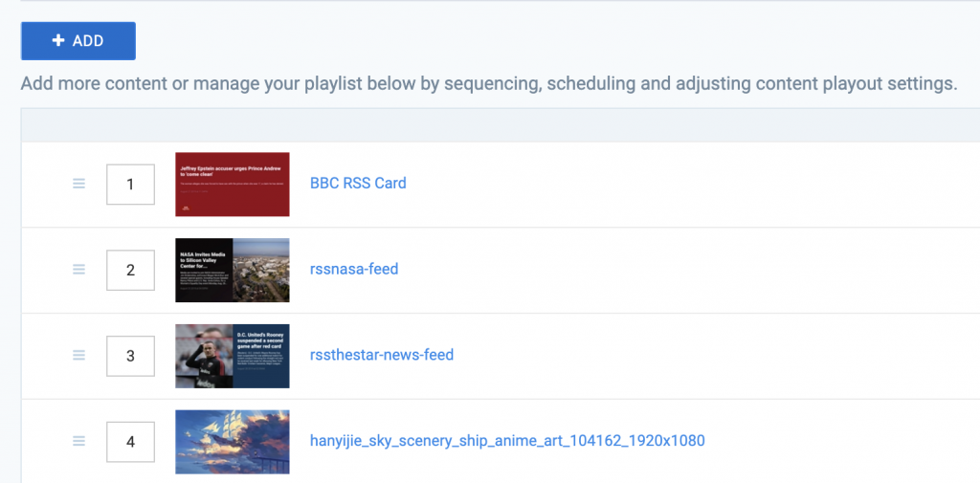The image size is (980, 483).
Task: Click the empty gray playlist header bar
Action: 500,125
